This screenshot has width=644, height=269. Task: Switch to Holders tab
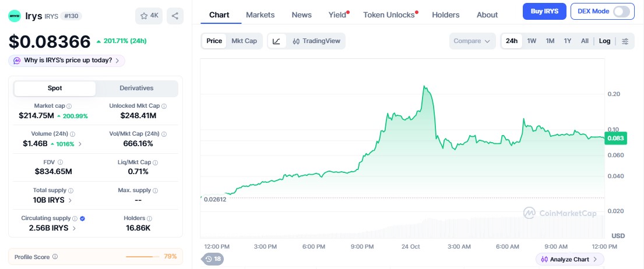(446, 15)
